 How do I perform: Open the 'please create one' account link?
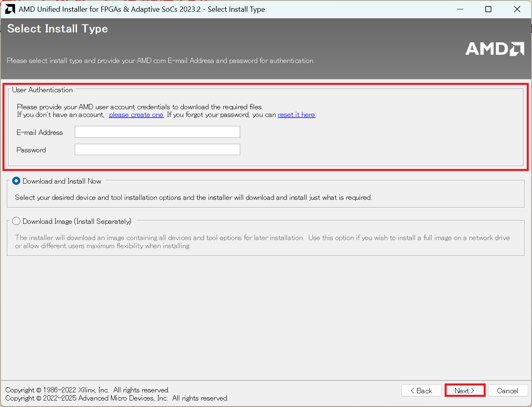(x=136, y=115)
